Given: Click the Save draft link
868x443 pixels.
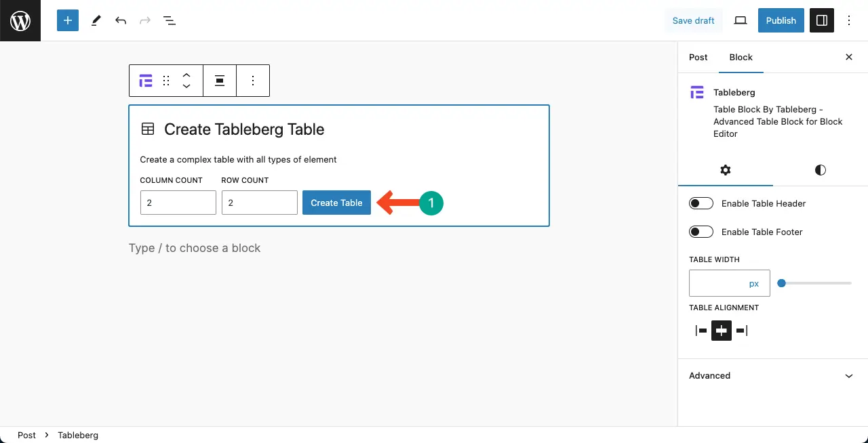Looking at the screenshot, I should pyautogui.click(x=693, y=20).
